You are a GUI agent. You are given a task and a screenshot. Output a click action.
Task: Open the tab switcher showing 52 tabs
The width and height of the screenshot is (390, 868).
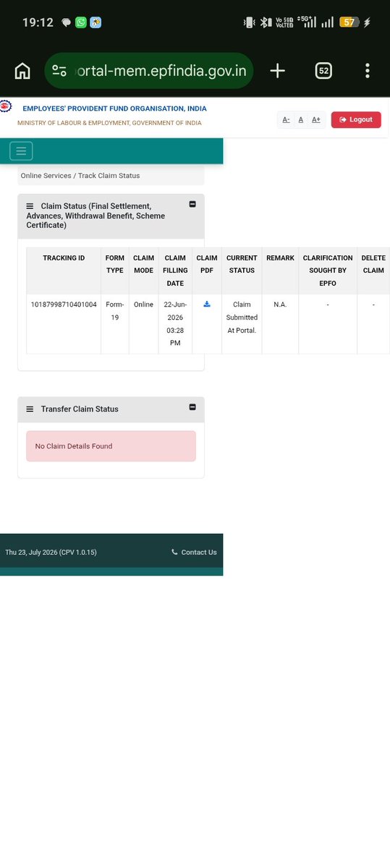tap(323, 71)
